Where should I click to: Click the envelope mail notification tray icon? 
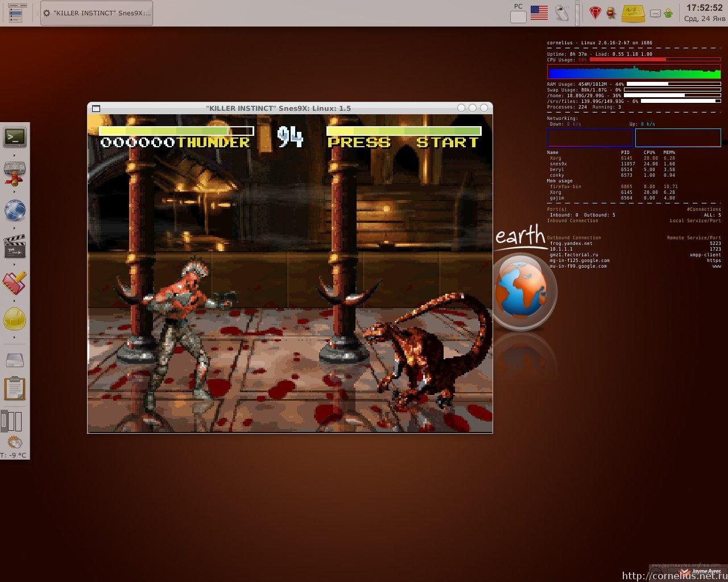(x=655, y=13)
